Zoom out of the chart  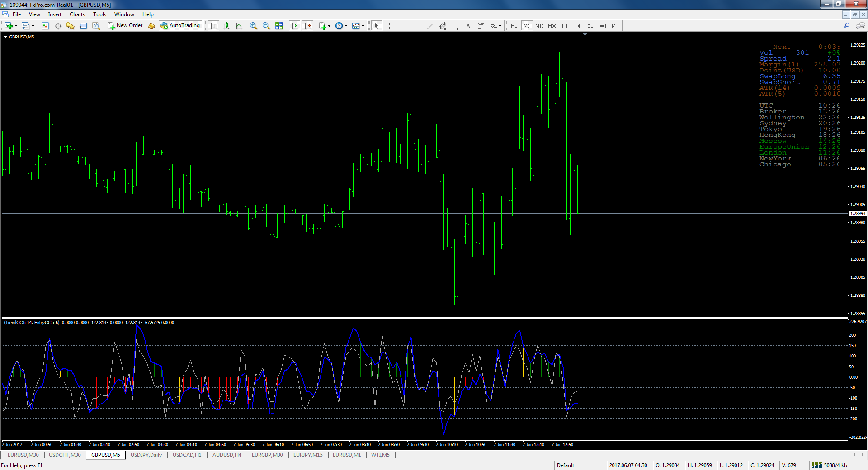coord(266,26)
